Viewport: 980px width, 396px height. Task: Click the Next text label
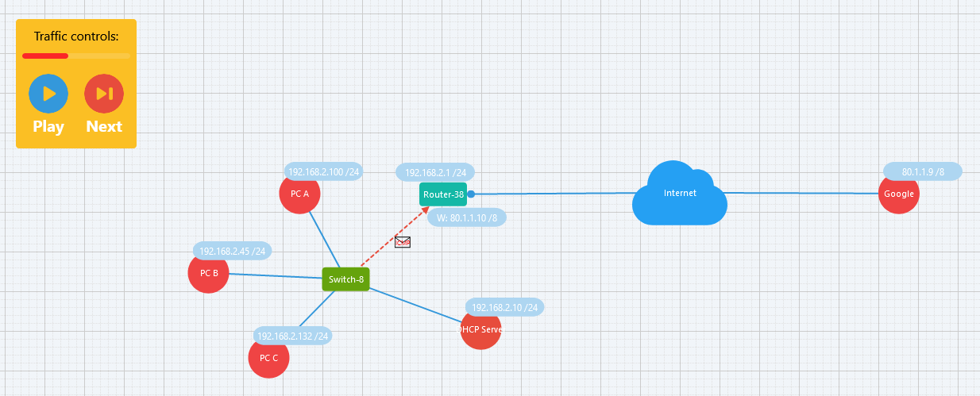click(104, 126)
